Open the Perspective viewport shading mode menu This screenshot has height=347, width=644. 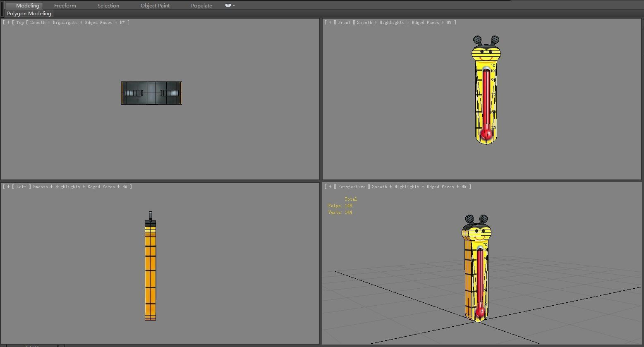pos(420,187)
